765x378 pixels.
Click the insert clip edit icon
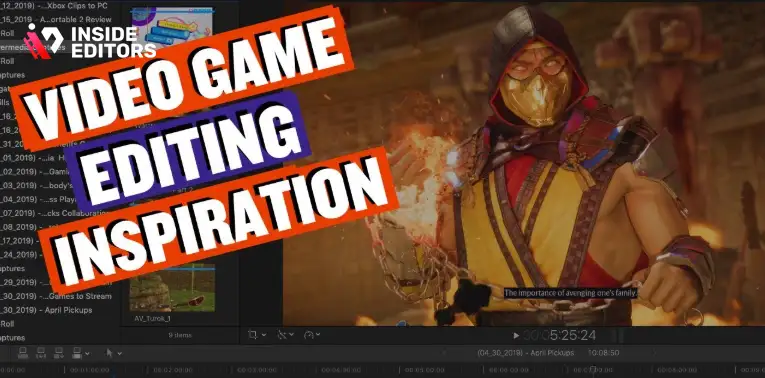[40, 353]
